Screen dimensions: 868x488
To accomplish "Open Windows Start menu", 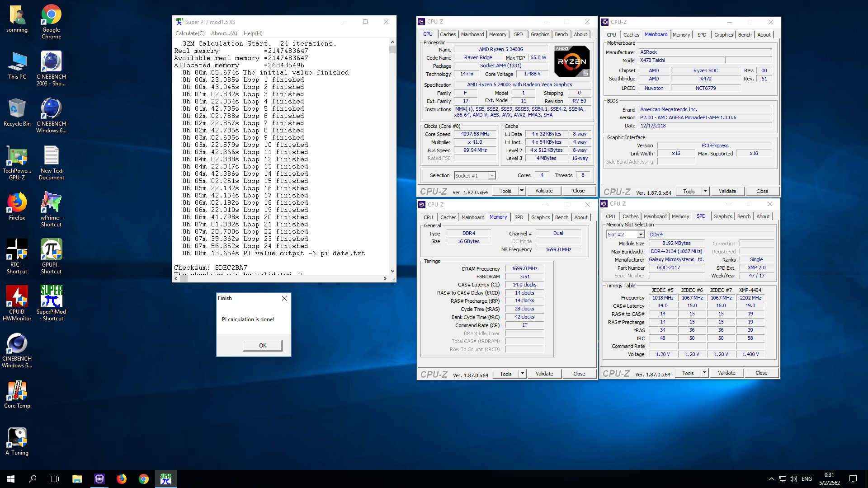I will coord(11,479).
